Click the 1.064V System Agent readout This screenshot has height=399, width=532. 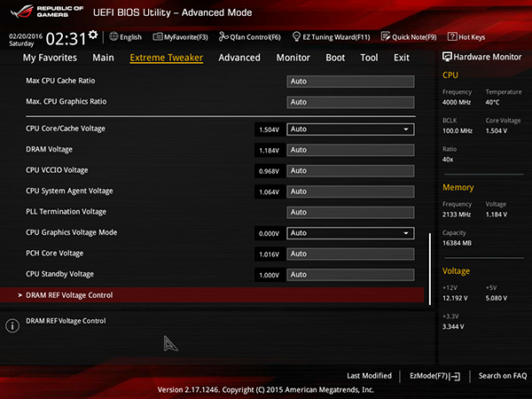[x=269, y=192]
